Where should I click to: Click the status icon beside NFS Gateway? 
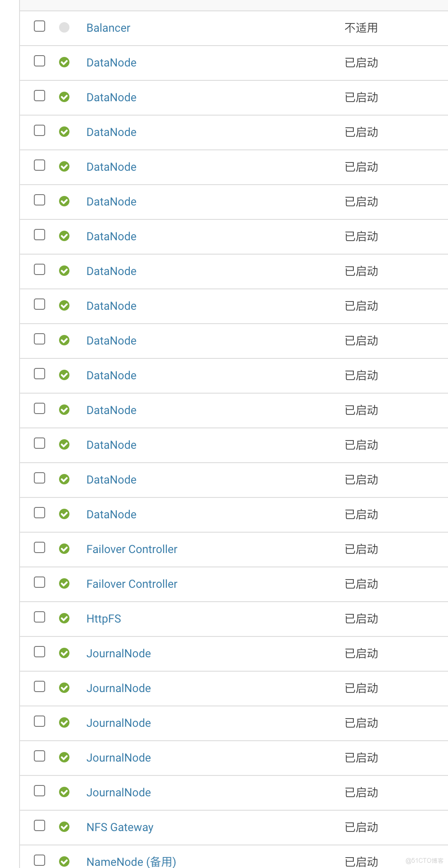coord(64,827)
